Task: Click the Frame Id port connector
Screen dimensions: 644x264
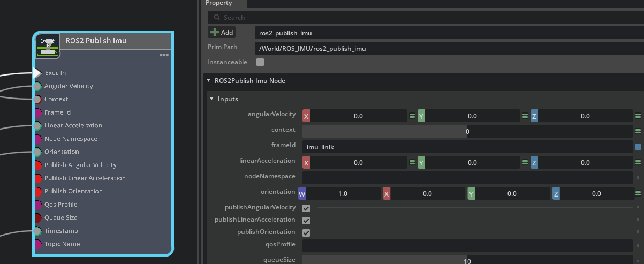Action: (37, 112)
